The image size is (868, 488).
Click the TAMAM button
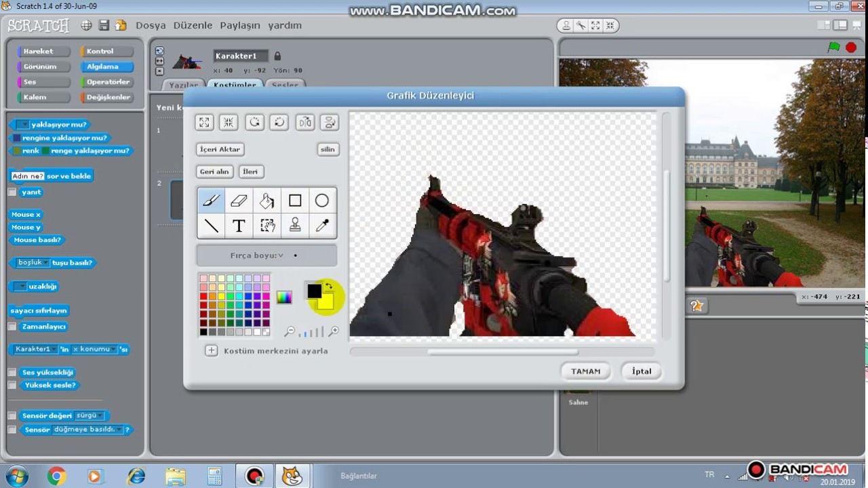[586, 371]
